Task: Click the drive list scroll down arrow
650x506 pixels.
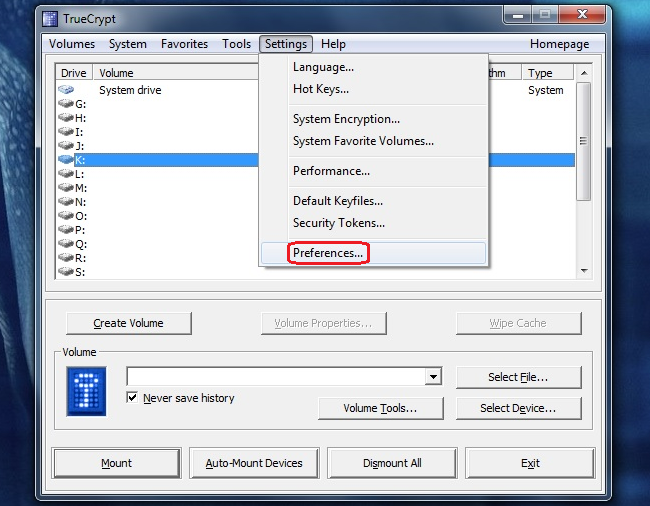Action: 584,271
